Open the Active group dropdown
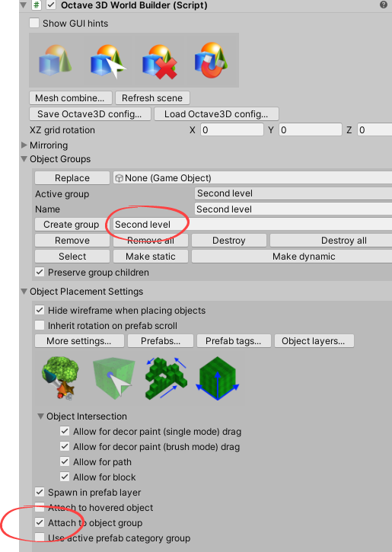Screen dimensions: 392x552 (x=293, y=193)
